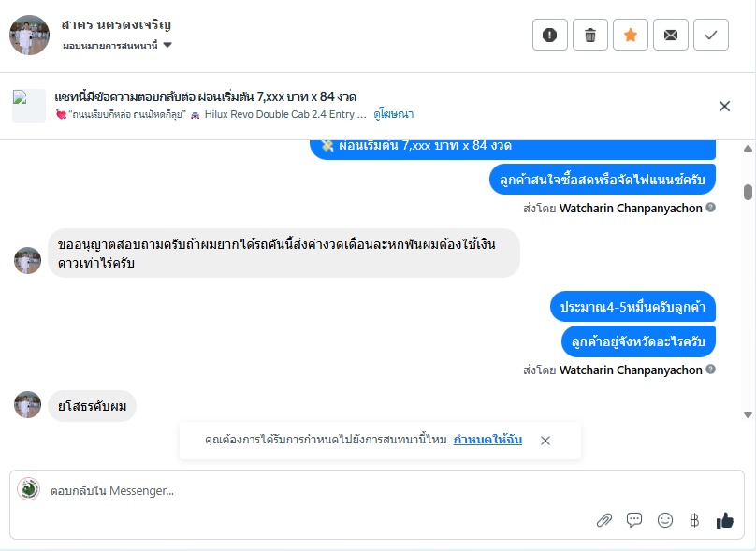Image resolution: width=756 pixels, height=551 pixels.
Task: Click กำหนดให้ฉัน to assign conversation
Action: pos(487,440)
